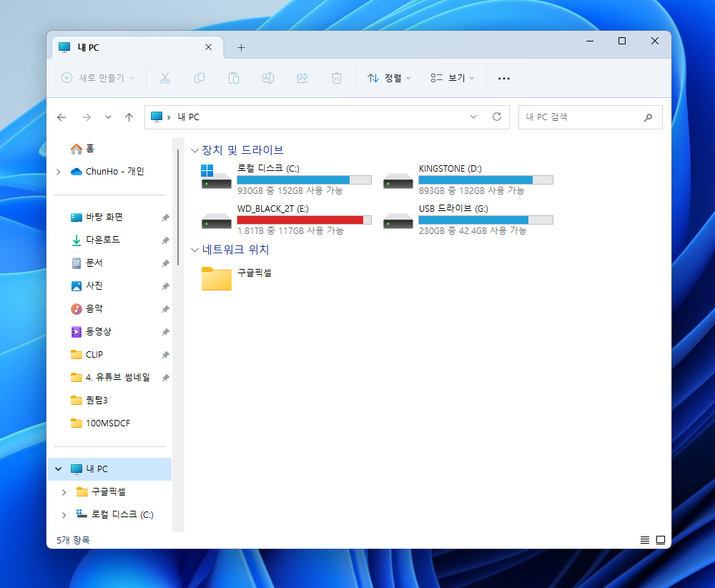Screen dimensions: 715x588
Task: Click the Cut scissors icon
Action: click(x=164, y=78)
